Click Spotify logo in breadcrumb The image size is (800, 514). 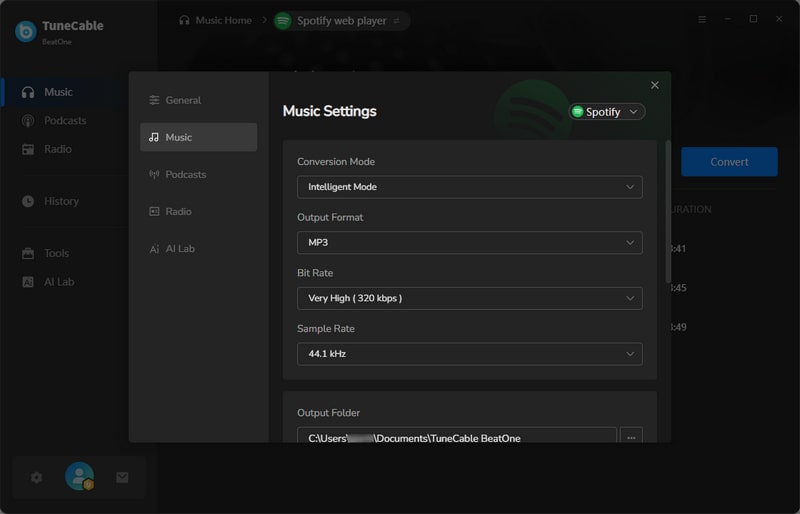[283, 20]
